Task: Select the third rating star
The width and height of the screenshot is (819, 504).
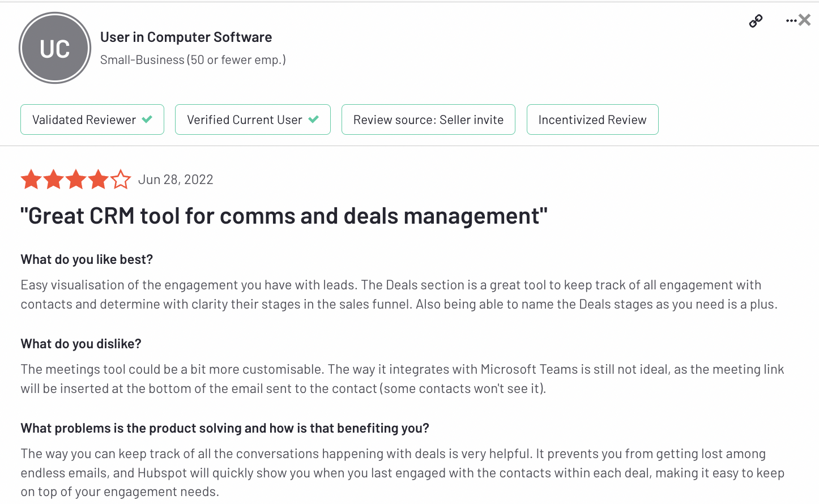Action: coord(76,180)
